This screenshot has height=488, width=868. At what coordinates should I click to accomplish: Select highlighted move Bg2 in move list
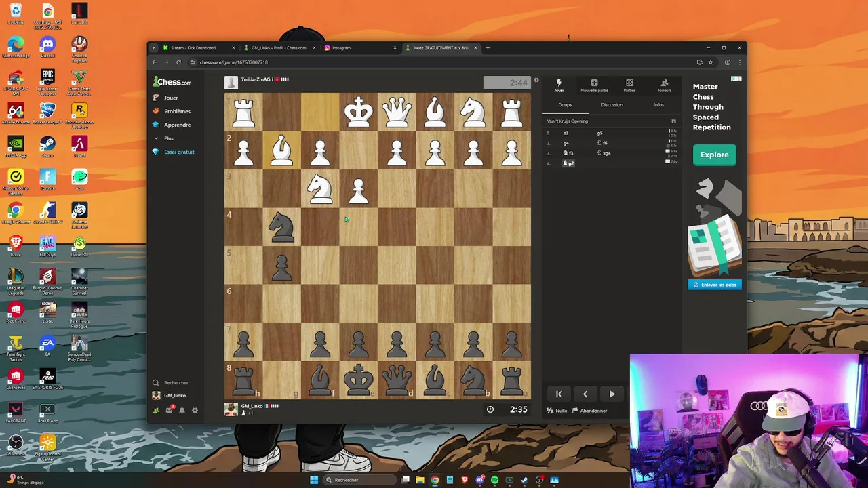click(568, 163)
